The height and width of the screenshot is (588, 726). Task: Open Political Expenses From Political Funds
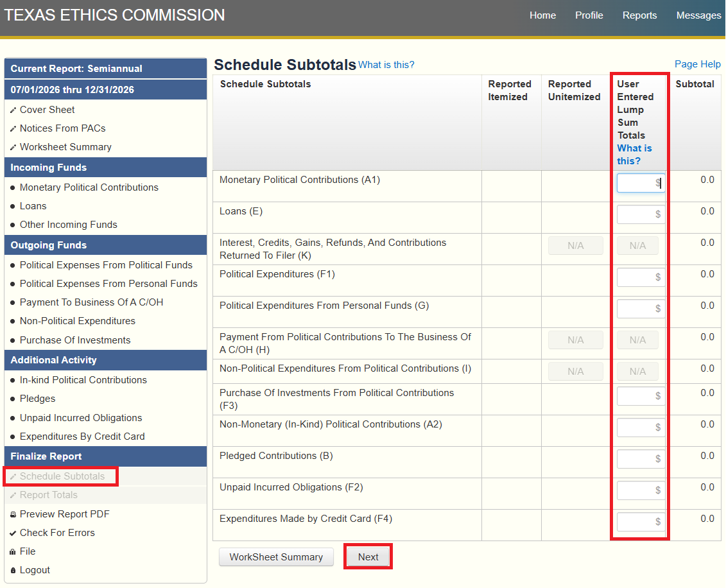click(106, 265)
